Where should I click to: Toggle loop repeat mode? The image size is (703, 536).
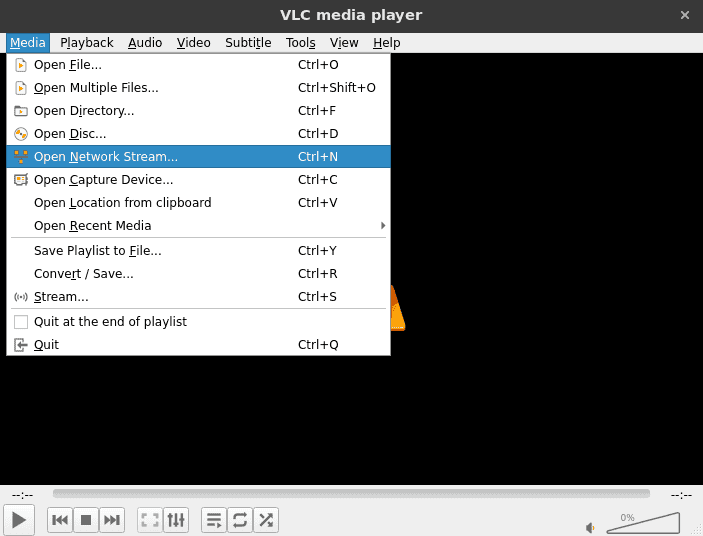pyautogui.click(x=240, y=520)
